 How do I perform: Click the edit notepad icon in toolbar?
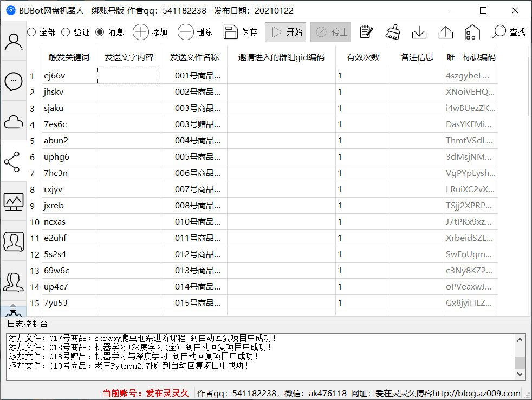367,32
